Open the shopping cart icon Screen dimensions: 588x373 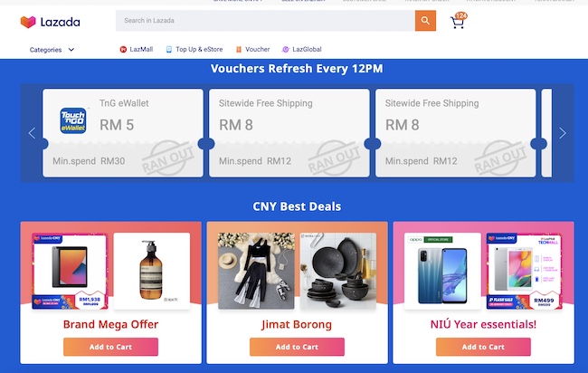coord(457,22)
